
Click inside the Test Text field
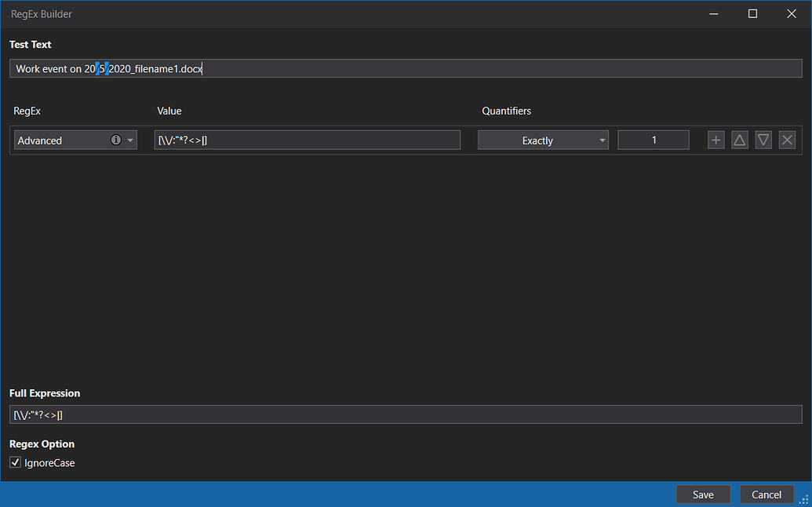pyautogui.click(x=314, y=68)
